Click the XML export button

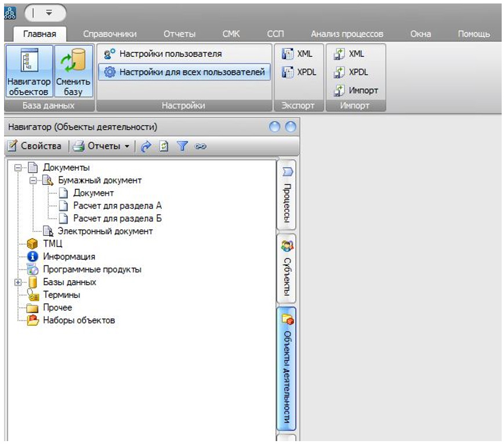click(298, 54)
